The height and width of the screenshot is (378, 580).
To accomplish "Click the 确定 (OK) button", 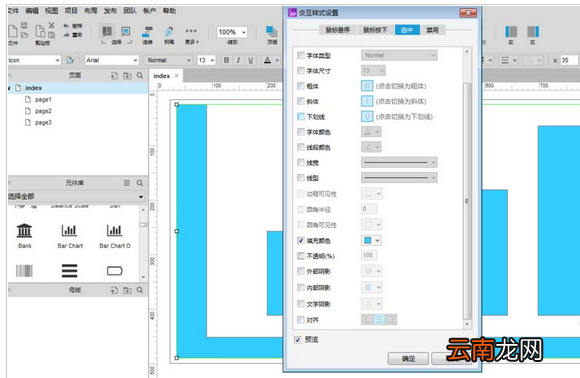I will [x=408, y=358].
